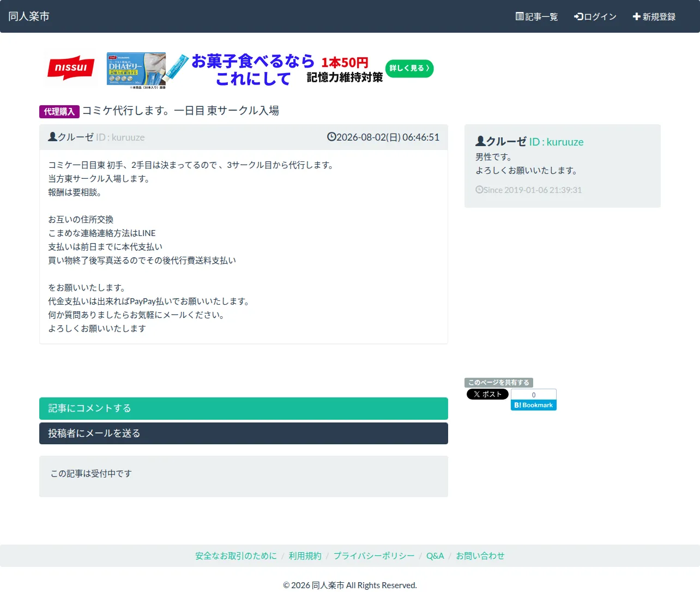Open 新規登録 signup in the navbar

point(654,17)
